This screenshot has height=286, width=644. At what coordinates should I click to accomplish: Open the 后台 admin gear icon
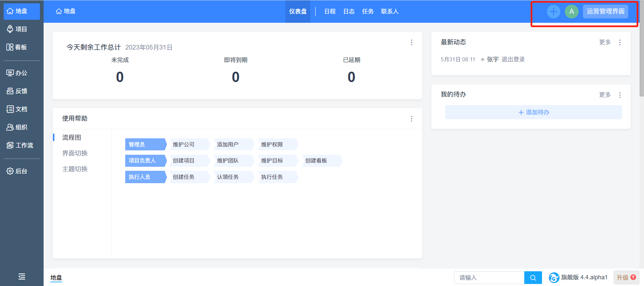tap(10, 171)
